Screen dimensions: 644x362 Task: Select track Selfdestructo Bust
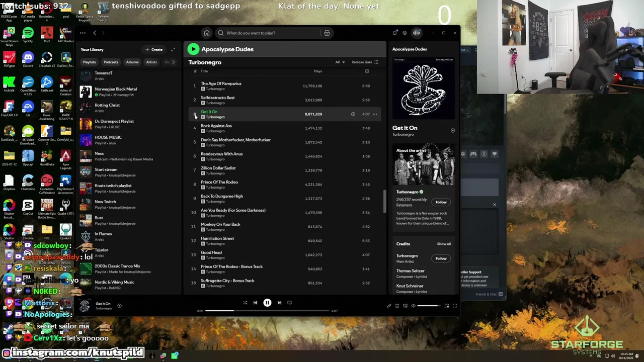(x=284, y=100)
